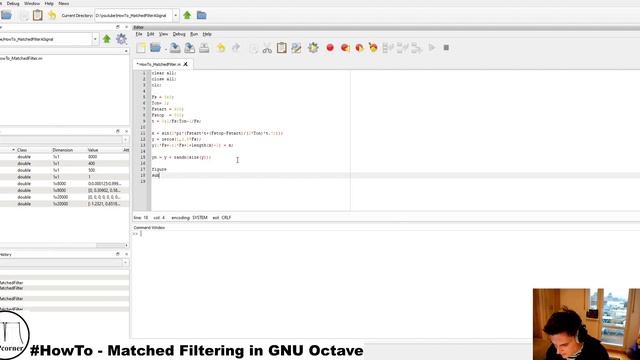Sort workspace by Dimension column

[62, 150]
